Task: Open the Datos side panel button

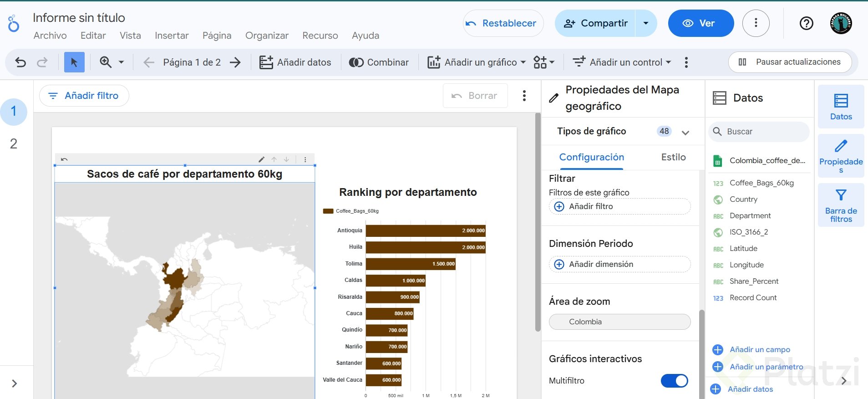Action: [841, 107]
